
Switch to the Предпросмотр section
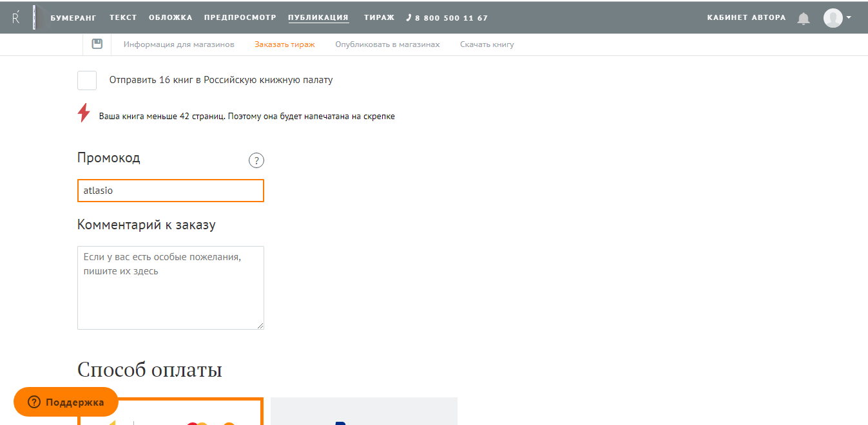240,17
